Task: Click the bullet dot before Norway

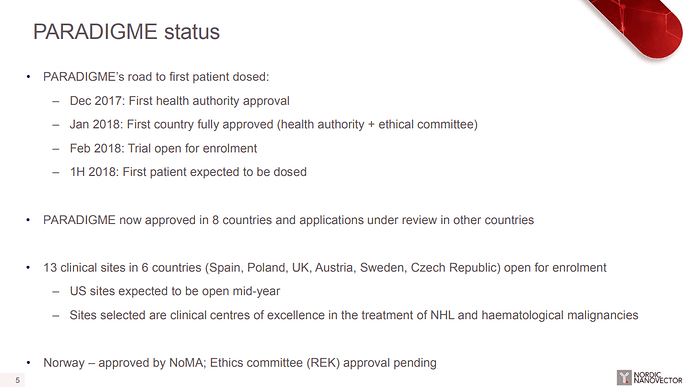Action: (x=28, y=363)
